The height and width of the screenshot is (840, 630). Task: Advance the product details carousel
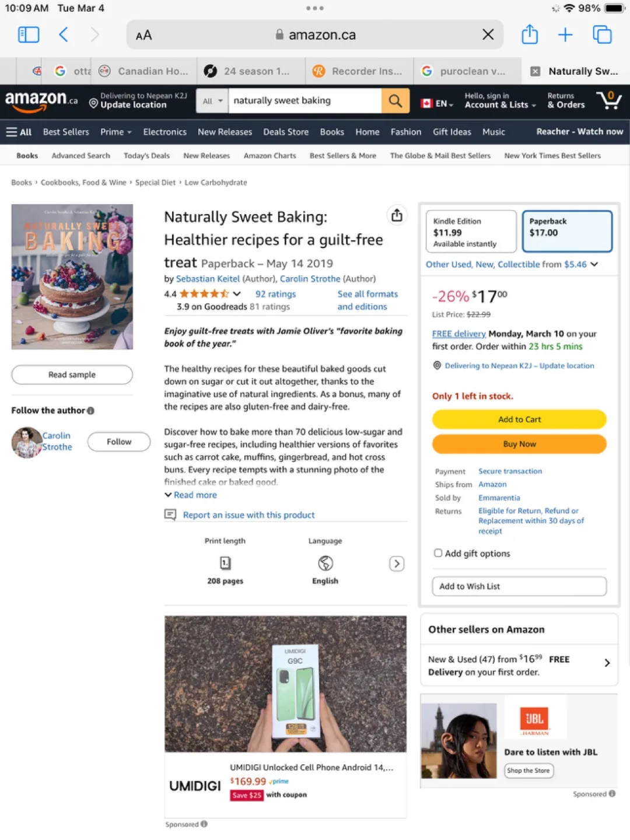(397, 563)
